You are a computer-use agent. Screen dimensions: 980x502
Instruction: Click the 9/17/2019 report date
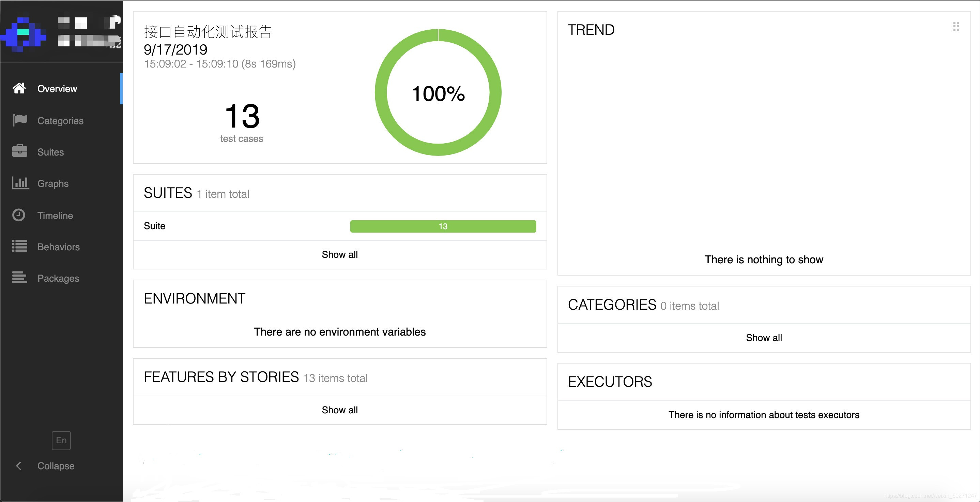175,49
